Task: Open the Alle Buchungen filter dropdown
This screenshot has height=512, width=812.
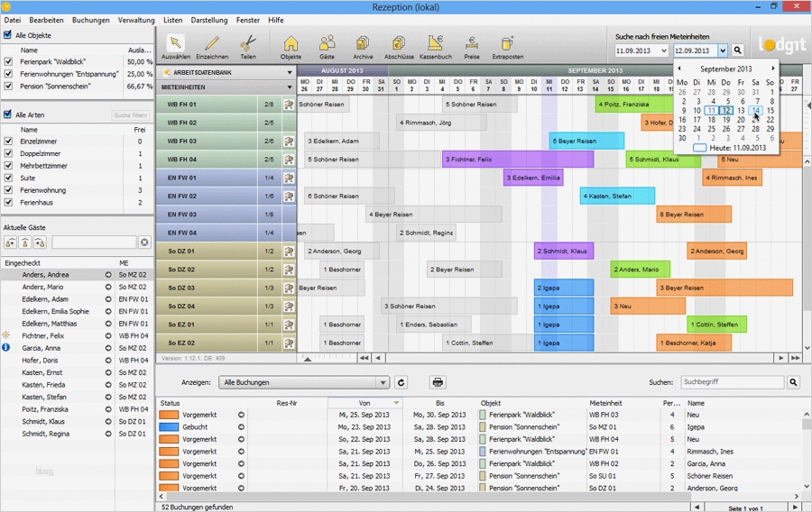Action: coord(303,383)
